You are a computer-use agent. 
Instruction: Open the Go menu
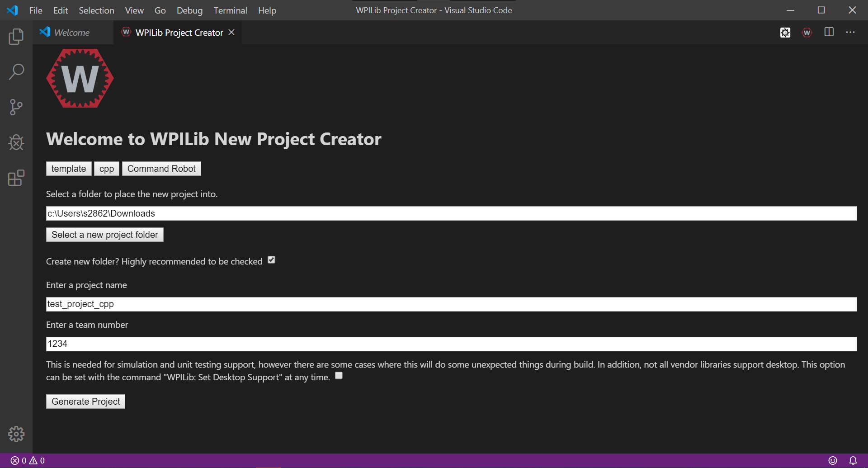[x=160, y=10]
